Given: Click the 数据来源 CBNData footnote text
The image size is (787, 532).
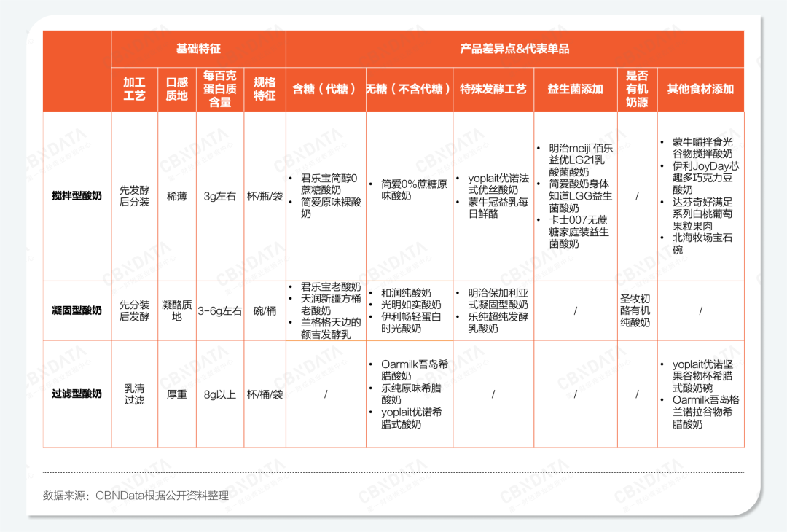Looking at the screenshot, I should [x=136, y=496].
